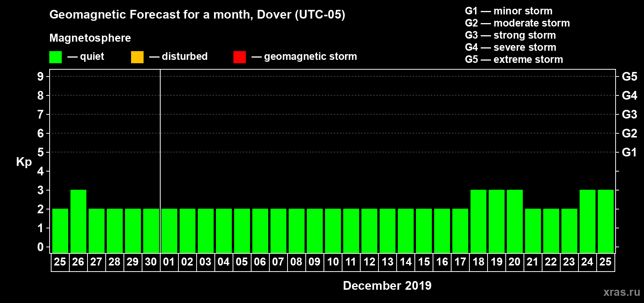Click the bar for December 10
The width and height of the screenshot is (644, 303).
333,231
